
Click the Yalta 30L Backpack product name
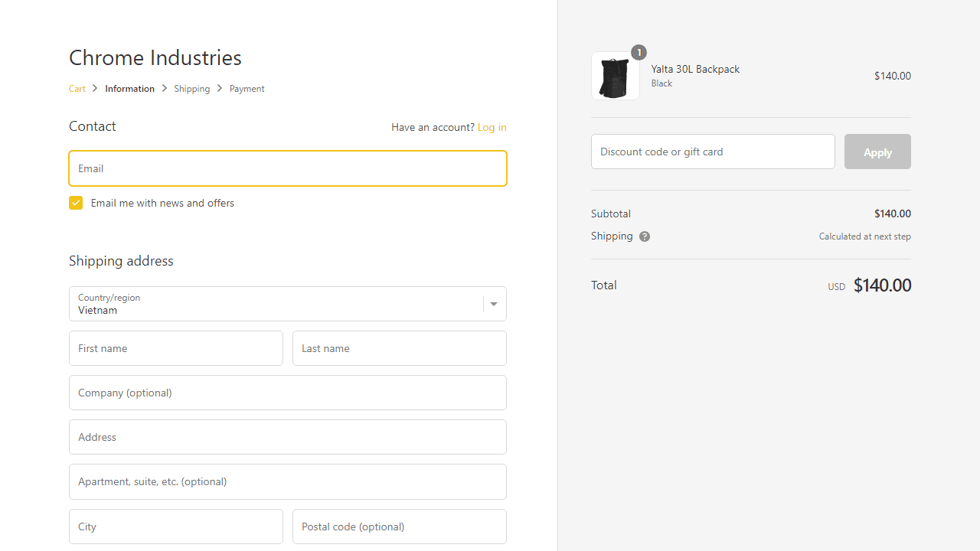click(695, 69)
